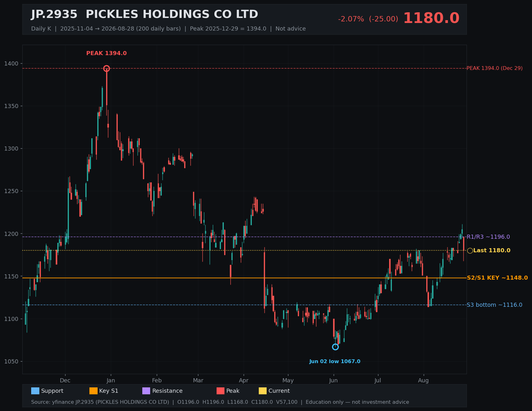Click the 1200 y-axis tick label
Screen dimensions: 532x411
click(x=11, y=234)
